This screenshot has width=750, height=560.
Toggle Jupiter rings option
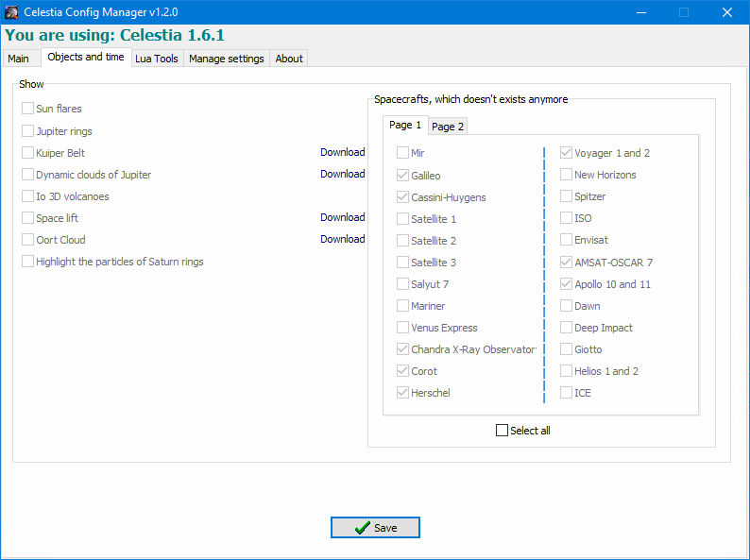tap(27, 131)
